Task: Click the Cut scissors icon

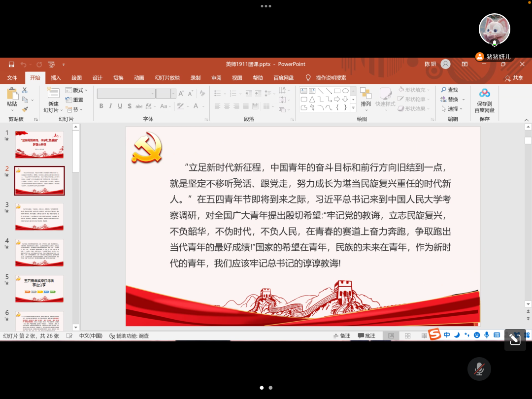Action: [25, 90]
